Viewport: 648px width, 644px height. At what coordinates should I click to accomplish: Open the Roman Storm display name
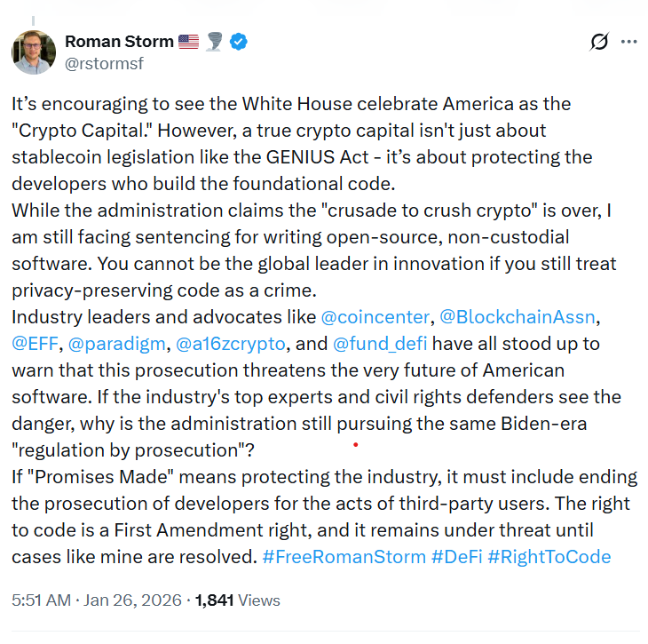coord(119,42)
